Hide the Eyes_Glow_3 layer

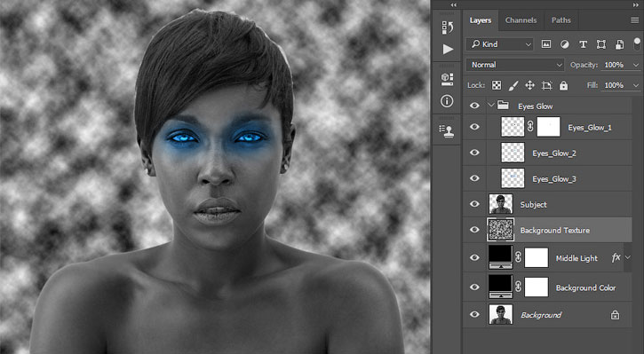[x=474, y=178]
